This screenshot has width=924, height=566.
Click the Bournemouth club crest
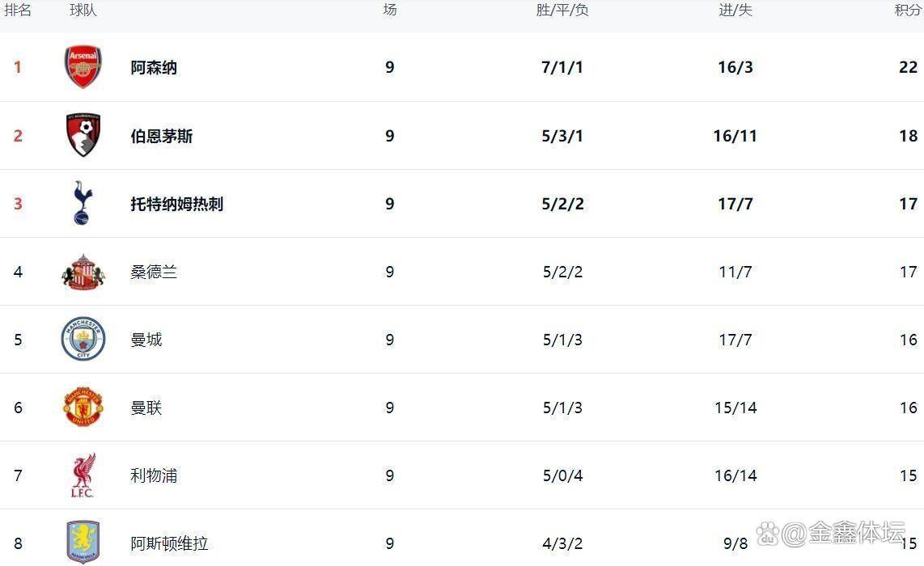(83, 135)
